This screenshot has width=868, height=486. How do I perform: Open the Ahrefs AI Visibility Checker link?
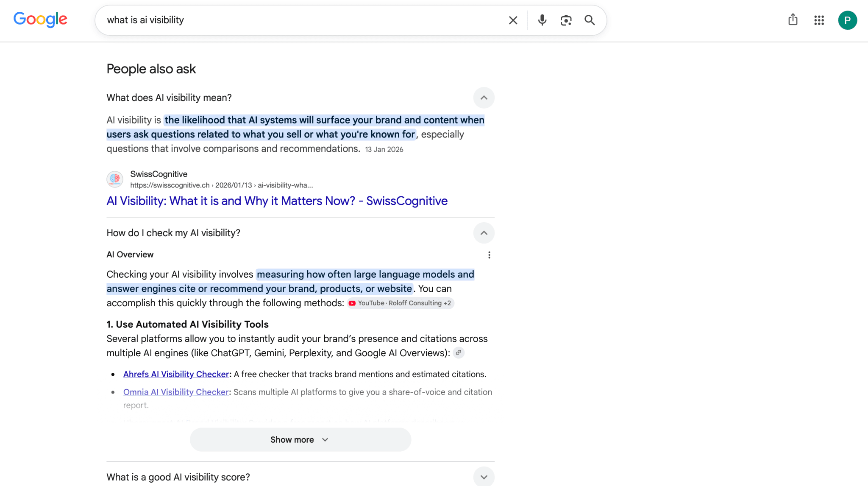176,374
